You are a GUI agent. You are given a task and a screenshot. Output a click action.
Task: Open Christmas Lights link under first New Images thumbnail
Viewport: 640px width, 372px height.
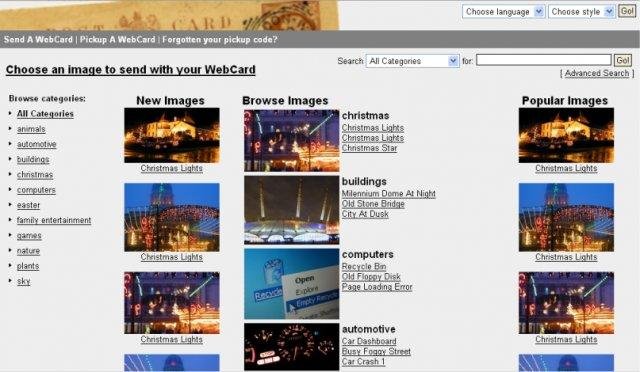coord(171,168)
